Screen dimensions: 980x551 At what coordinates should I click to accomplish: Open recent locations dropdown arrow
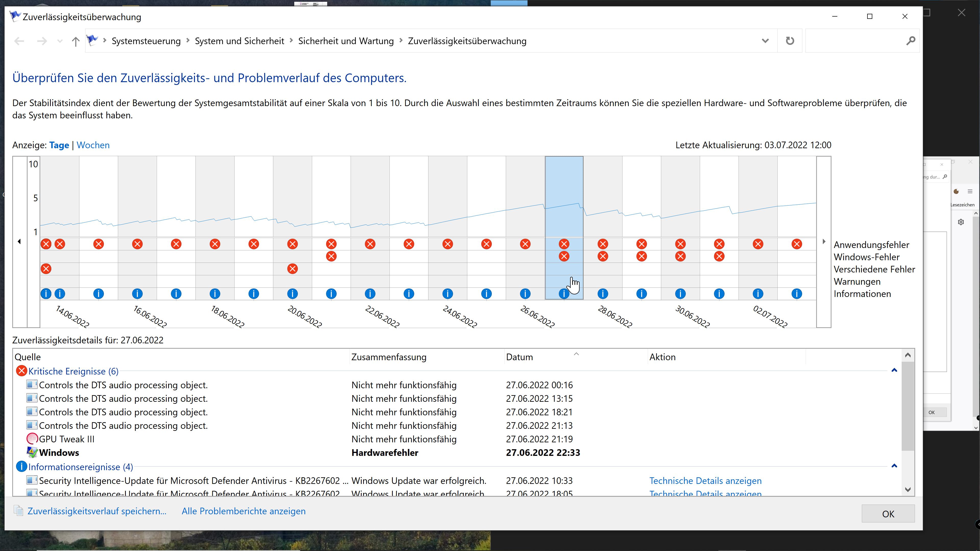[x=60, y=41]
